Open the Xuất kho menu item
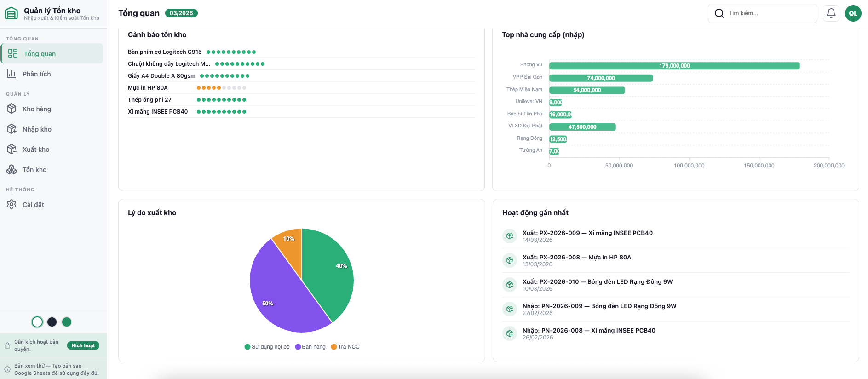Viewport: 868px width, 379px height. click(36, 149)
